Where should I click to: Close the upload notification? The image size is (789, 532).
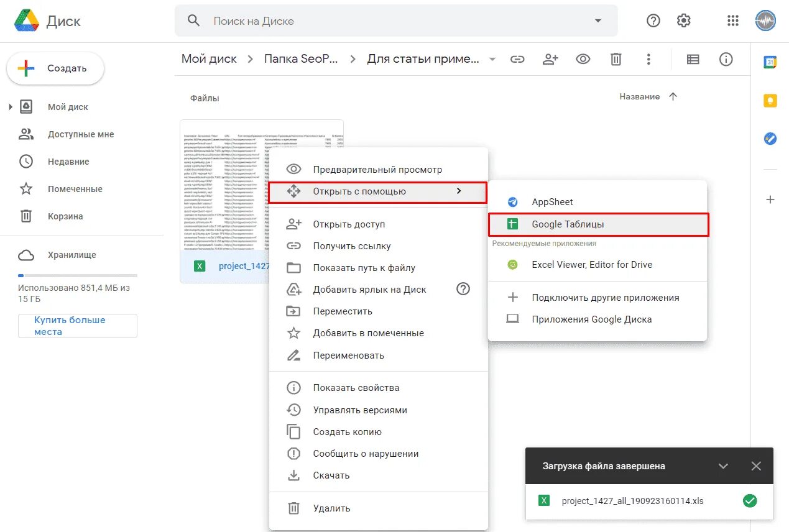coord(756,466)
